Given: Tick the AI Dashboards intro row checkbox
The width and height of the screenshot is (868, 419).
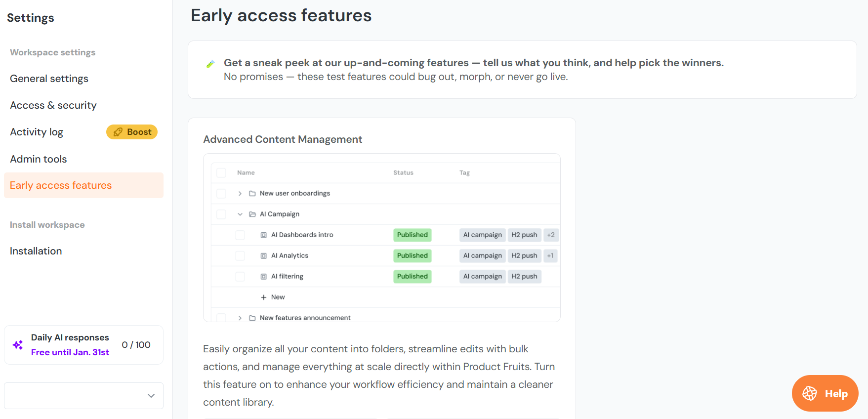Looking at the screenshot, I should 240,235.
